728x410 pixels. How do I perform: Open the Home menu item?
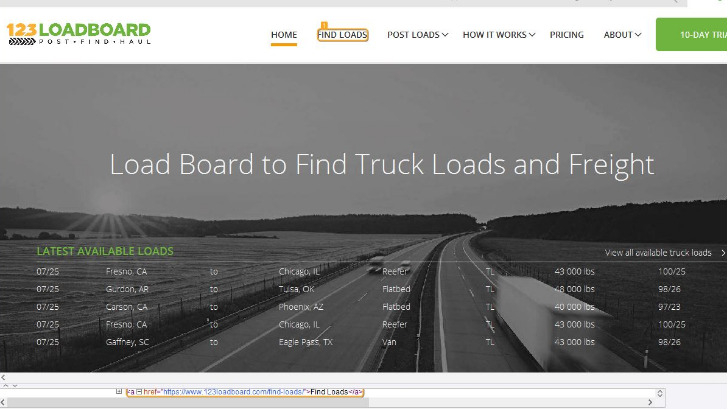284,35
